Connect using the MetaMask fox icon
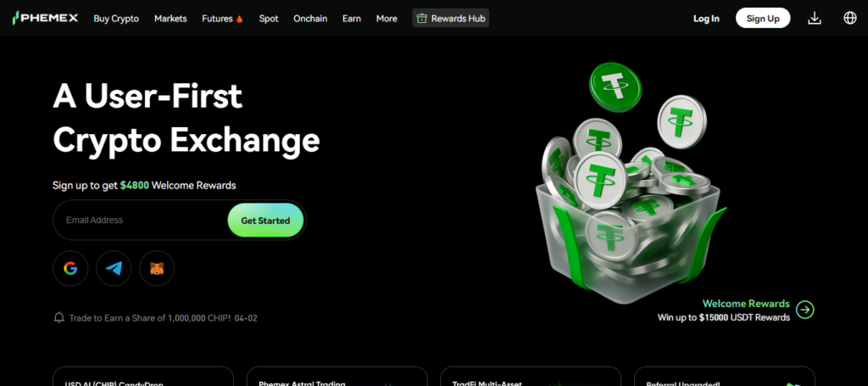 (x=157, y=269)
